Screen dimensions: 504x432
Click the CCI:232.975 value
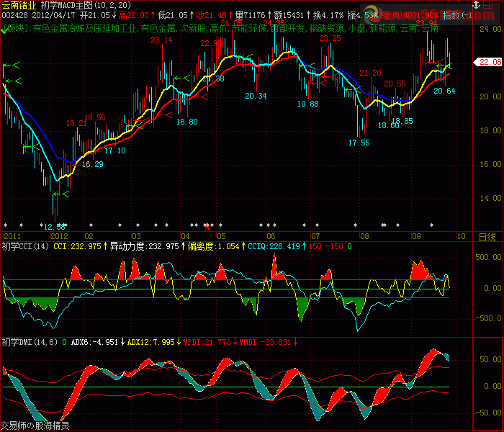pyautogui.click(x=77, y=246)
